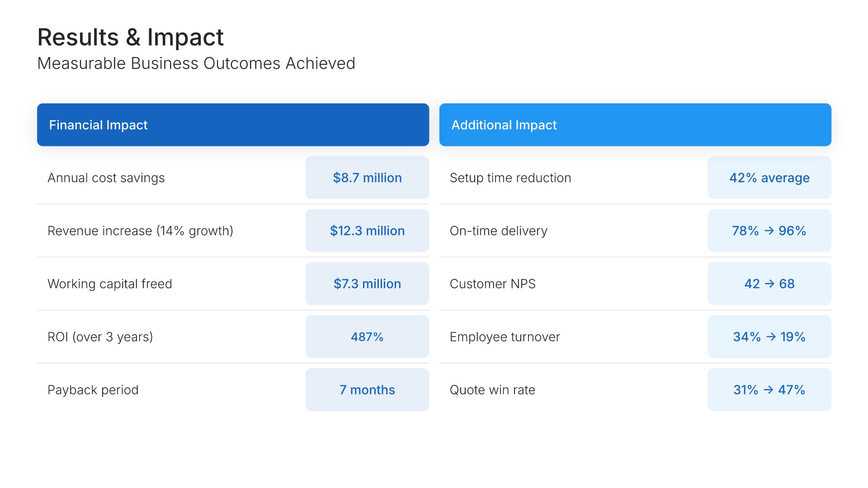Click the Setup time reduction label
This screenshot has height=488, width=868.
click(x=510, y=178)
